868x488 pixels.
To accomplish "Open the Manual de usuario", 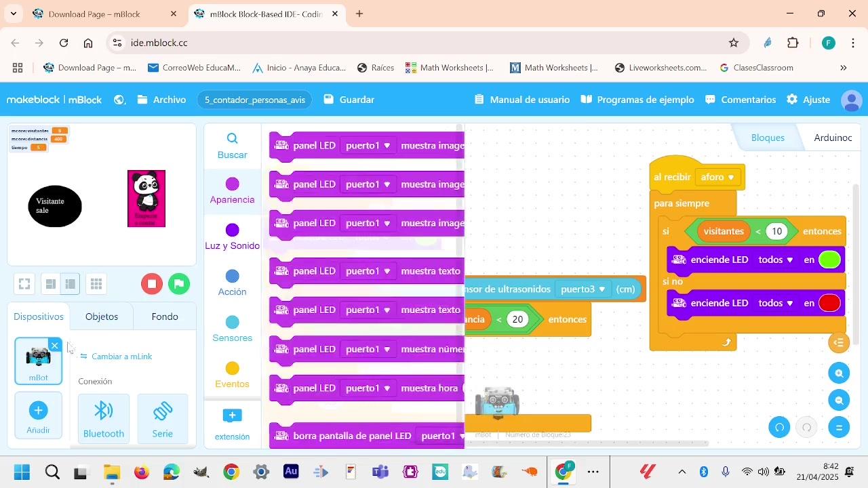I will point(522,100).
